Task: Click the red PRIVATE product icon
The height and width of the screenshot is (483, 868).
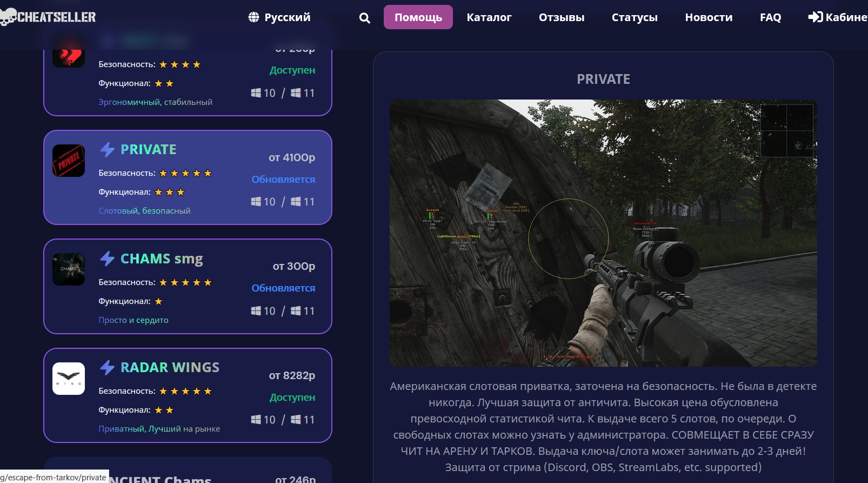Action: pyautogui.click(x=69, y=161)
